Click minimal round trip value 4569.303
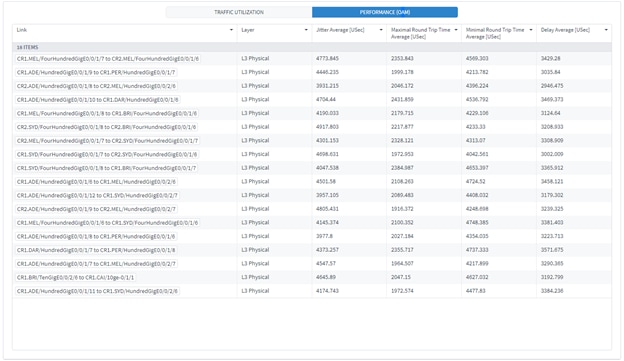The image size is (624, 361). tap(477, 59)
